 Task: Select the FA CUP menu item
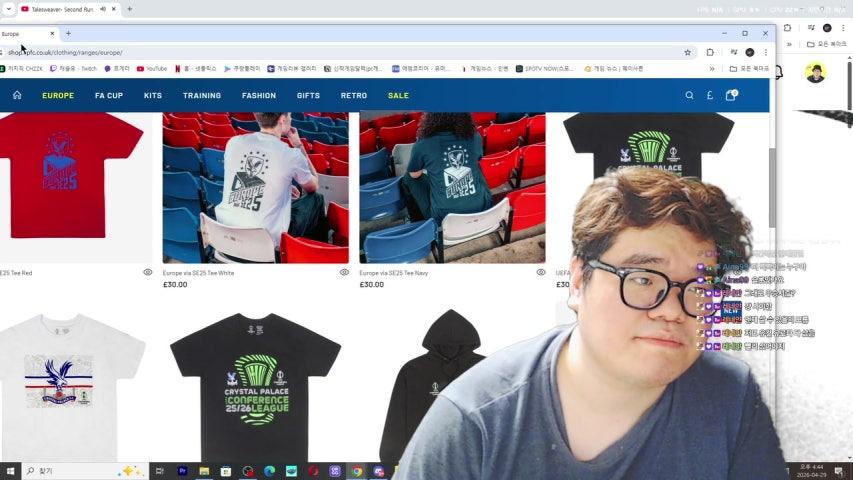pyautogui.click(x=109, y=95)
